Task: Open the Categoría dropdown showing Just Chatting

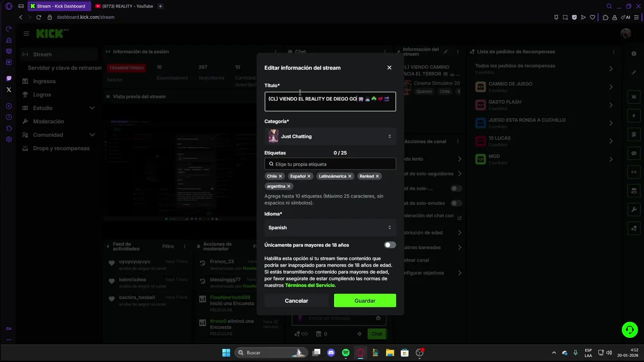Action: 330,136
